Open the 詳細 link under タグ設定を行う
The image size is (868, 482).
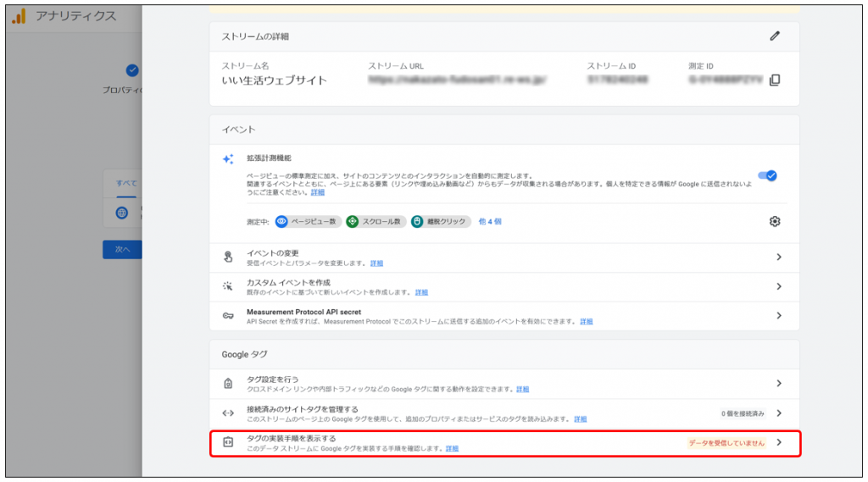(x=522, y=390)
